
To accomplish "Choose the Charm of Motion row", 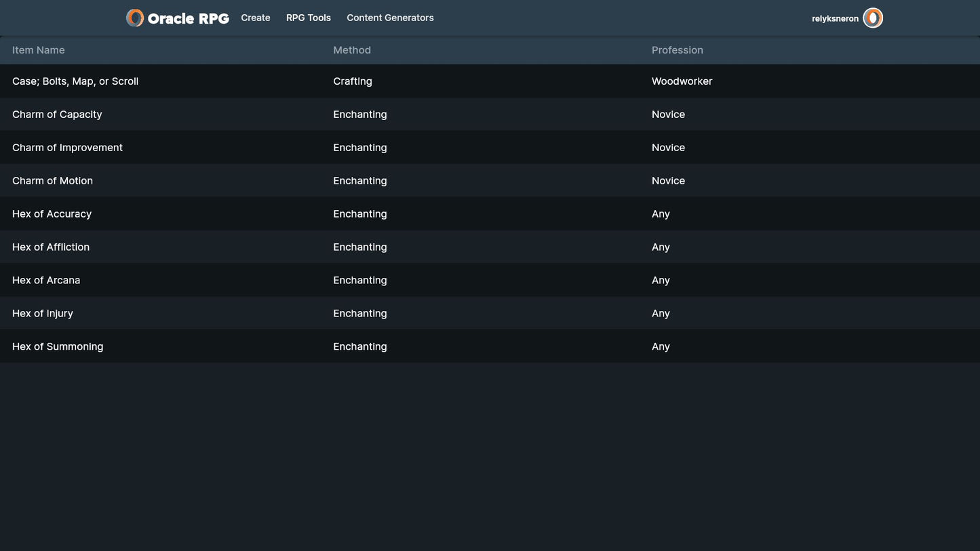I will coord(52,181).
